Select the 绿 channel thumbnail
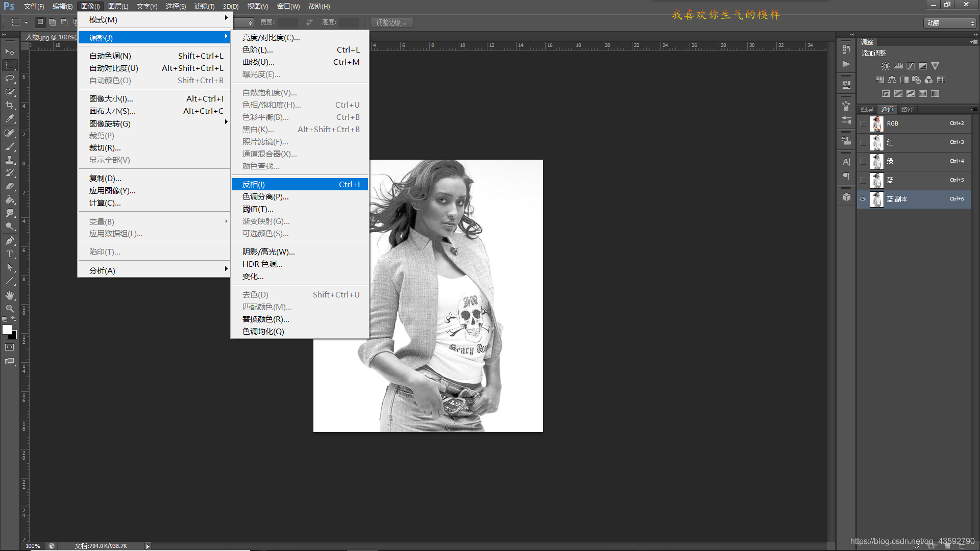The height and width of the screenshot is (551, 980). (x=877, y=161)
